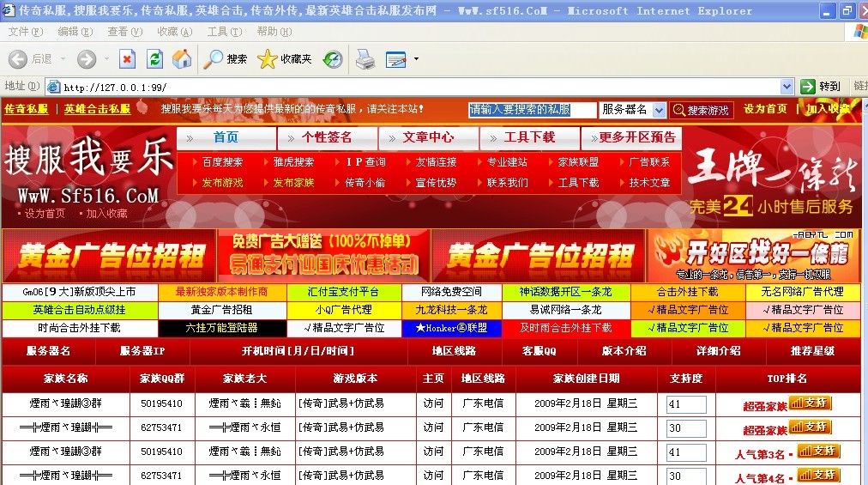This screenshot has height=485, width=868.
Task: Click the 搜索 magnifier toolbar button
Action: click(x=225, y=59)
